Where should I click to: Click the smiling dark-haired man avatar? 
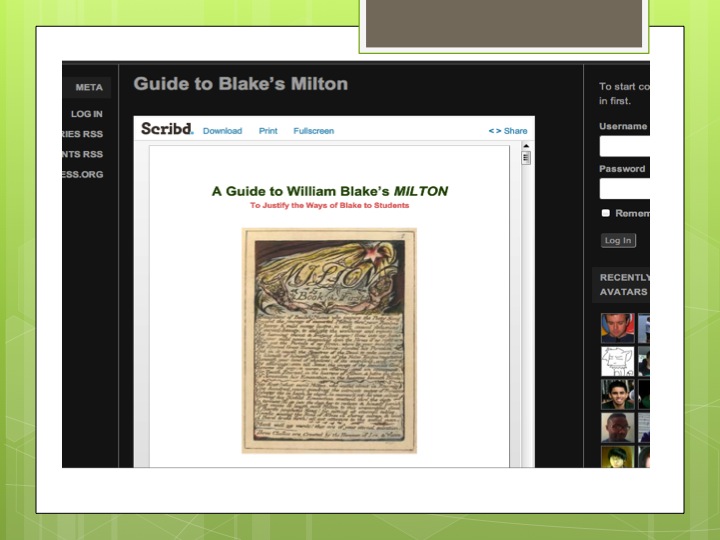(618, 394)
